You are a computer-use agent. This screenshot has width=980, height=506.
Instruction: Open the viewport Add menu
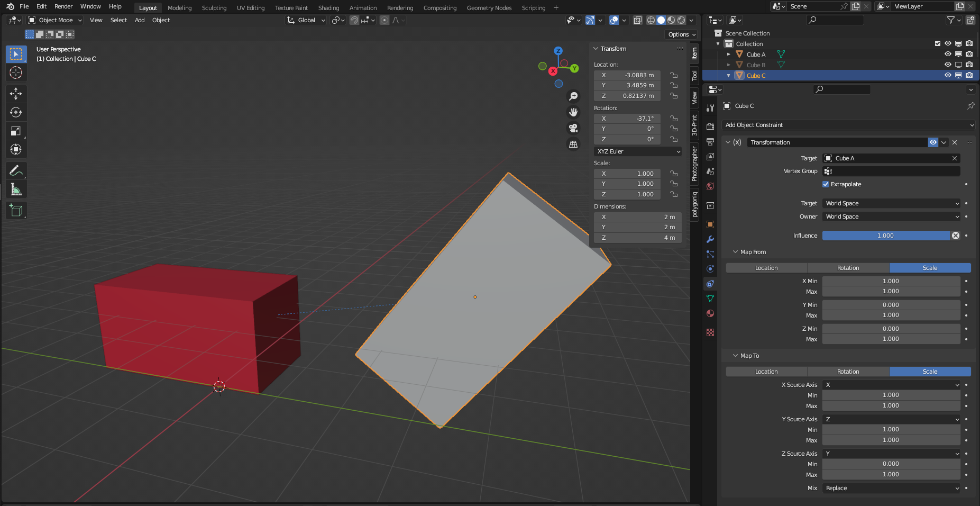tap(140, 20)
